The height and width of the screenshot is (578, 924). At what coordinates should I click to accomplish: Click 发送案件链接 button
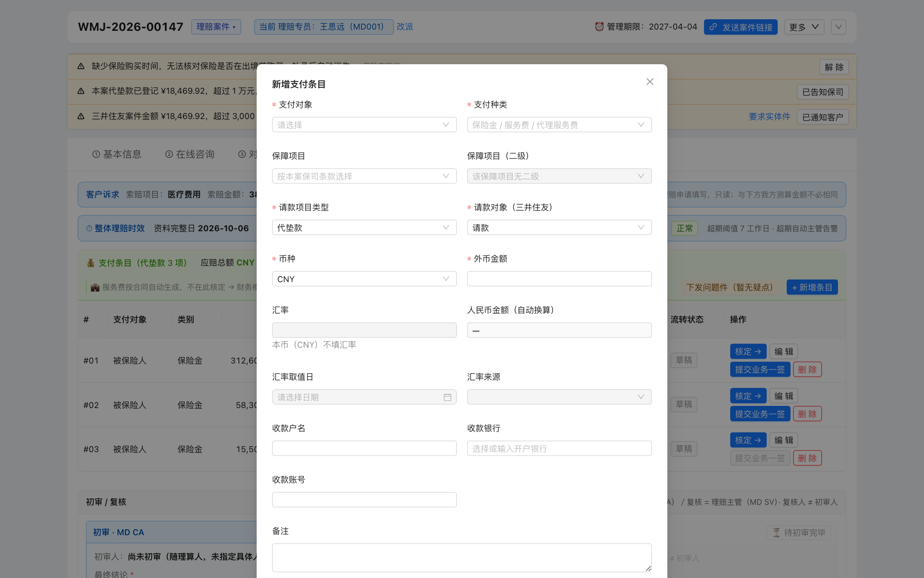[740, 27]
